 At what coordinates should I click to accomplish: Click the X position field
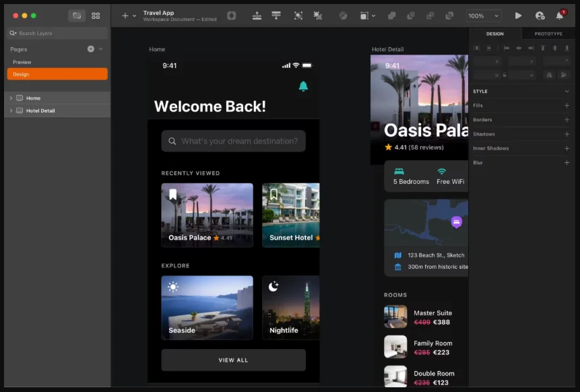click(x=488, y=61)
